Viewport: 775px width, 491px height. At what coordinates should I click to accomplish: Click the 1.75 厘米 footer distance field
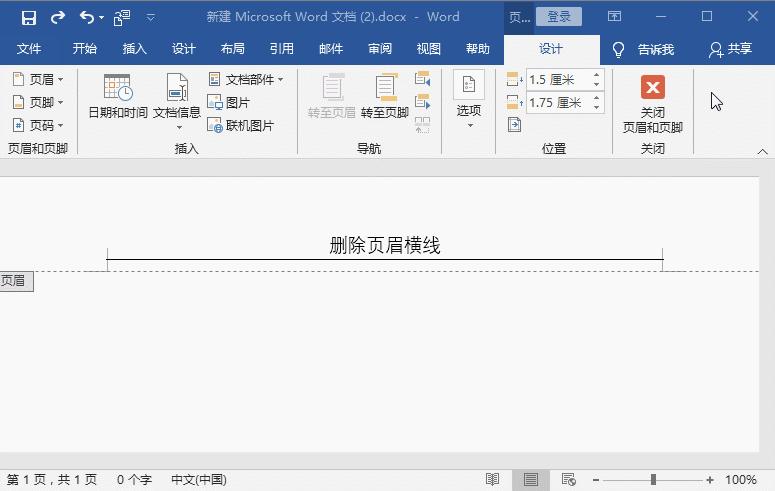tap(559, 103)
